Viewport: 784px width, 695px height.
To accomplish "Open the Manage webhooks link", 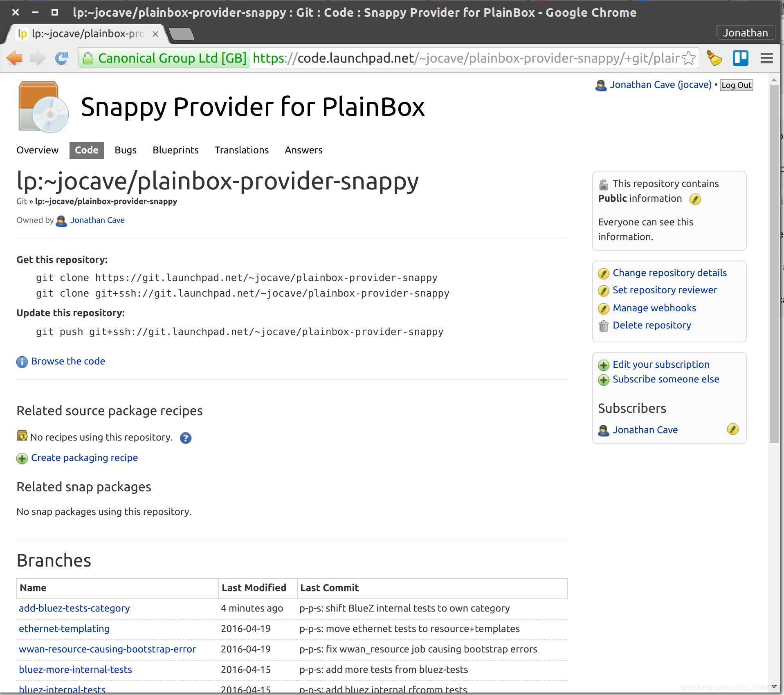I will point(654,308).
